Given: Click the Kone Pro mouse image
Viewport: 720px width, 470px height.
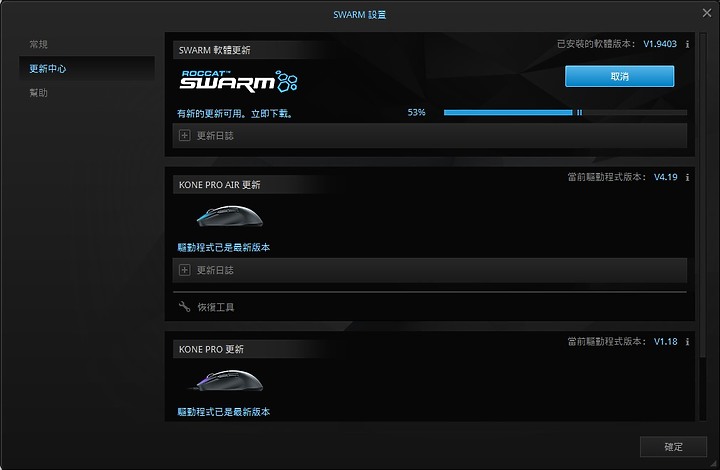Looking at the screenshot, I should tap(227, 380).
